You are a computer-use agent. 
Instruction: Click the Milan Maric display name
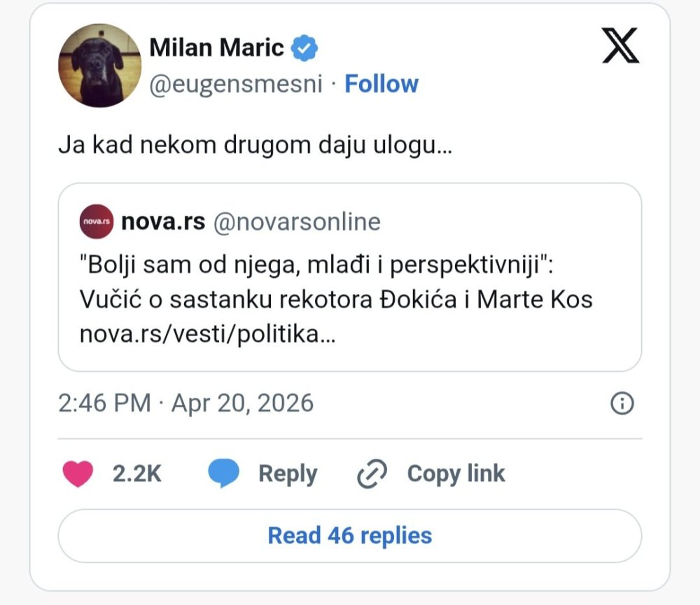tap(217, 48)
